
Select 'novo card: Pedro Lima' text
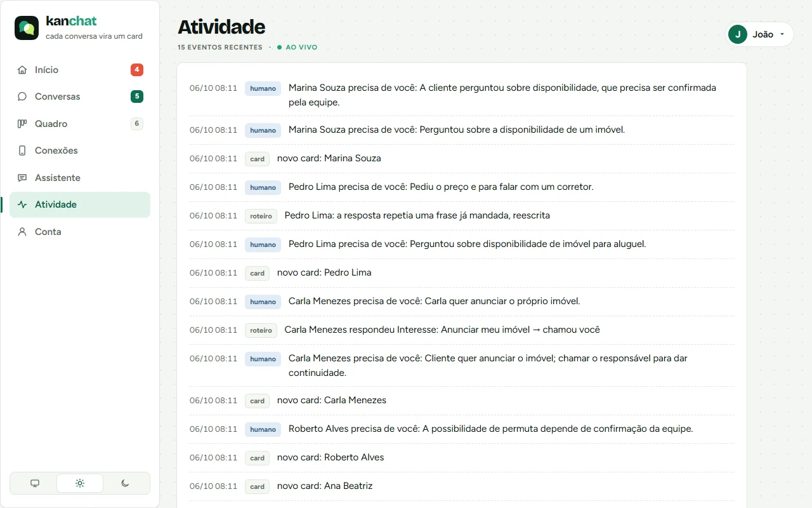[324, 272]
